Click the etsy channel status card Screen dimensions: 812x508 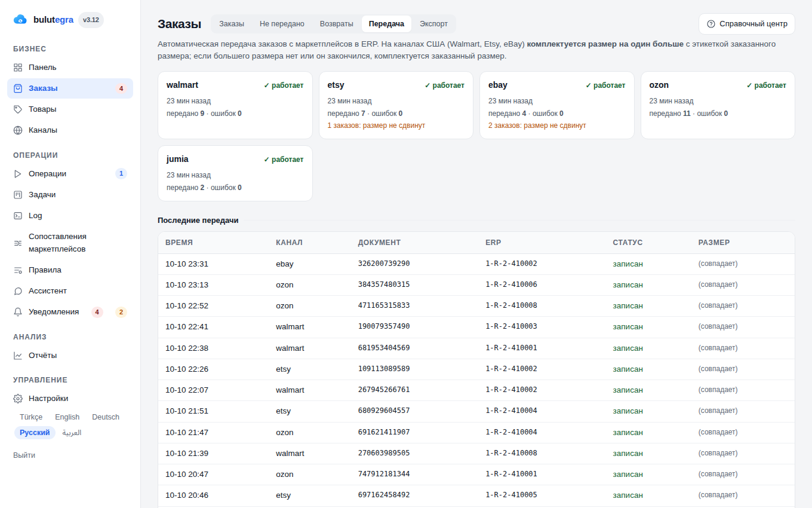point(396,105)
